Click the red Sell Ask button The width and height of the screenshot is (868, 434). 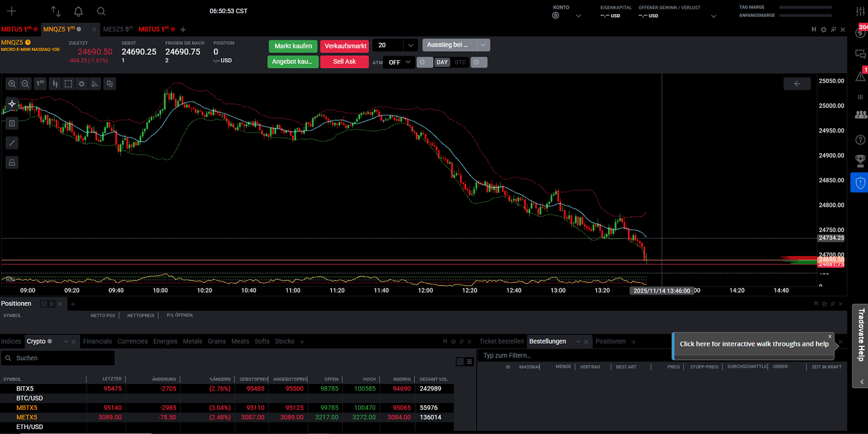point(345,61)
